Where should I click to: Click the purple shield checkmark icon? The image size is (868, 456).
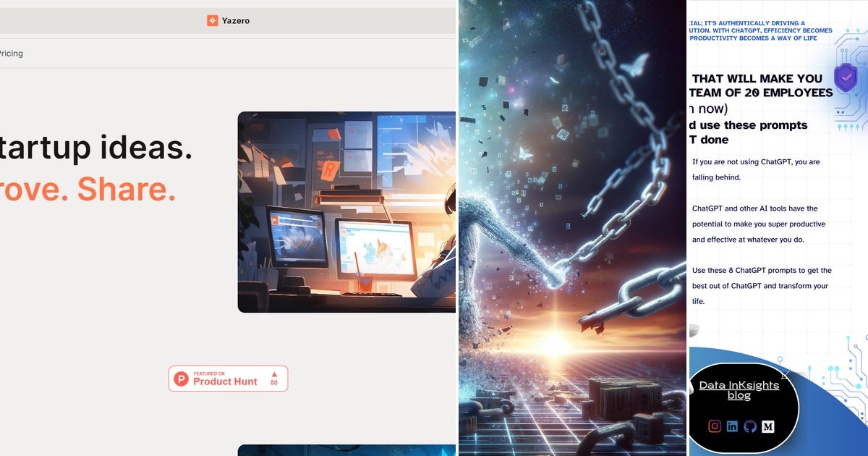846,76
